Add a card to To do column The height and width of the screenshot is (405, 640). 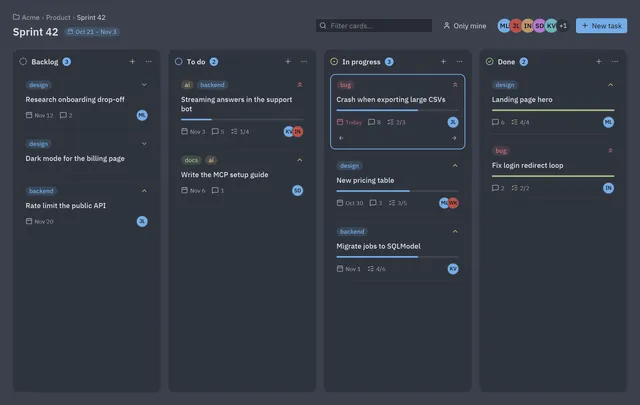(288, 62)
